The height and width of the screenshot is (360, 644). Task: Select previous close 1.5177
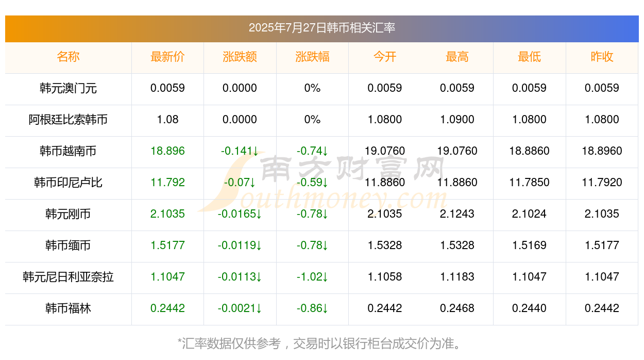tap(602, 246)
